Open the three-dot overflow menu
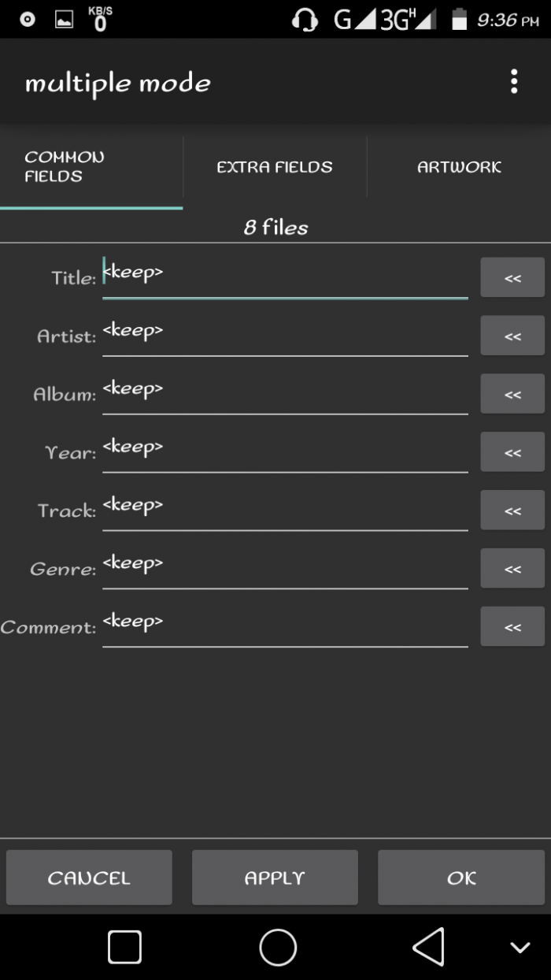Screen dimensions: 551x980 514,82
